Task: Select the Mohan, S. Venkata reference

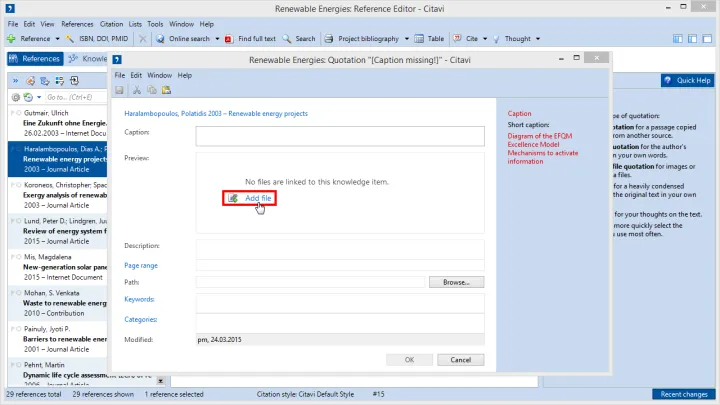Action: [x=57, y=303]
